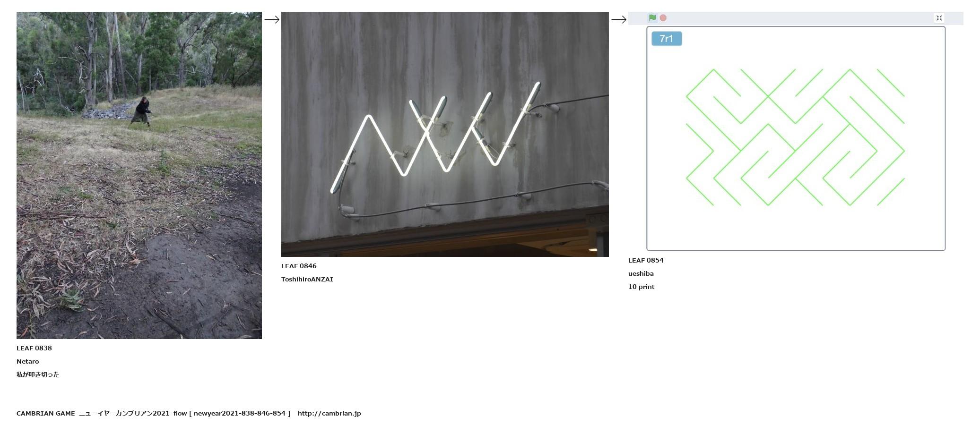
Task: Click arrow before the Scratch stage
Action: pyautogui.click(x=619, y=19)
